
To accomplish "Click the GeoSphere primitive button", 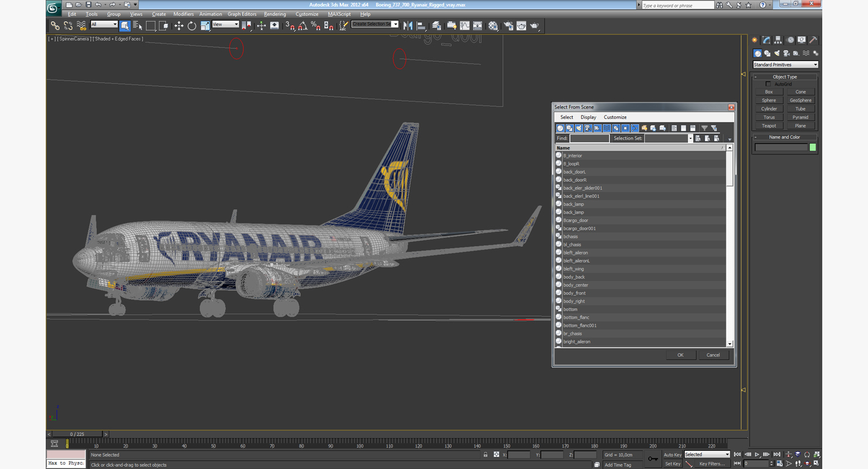I will click(x=801, y=100).
